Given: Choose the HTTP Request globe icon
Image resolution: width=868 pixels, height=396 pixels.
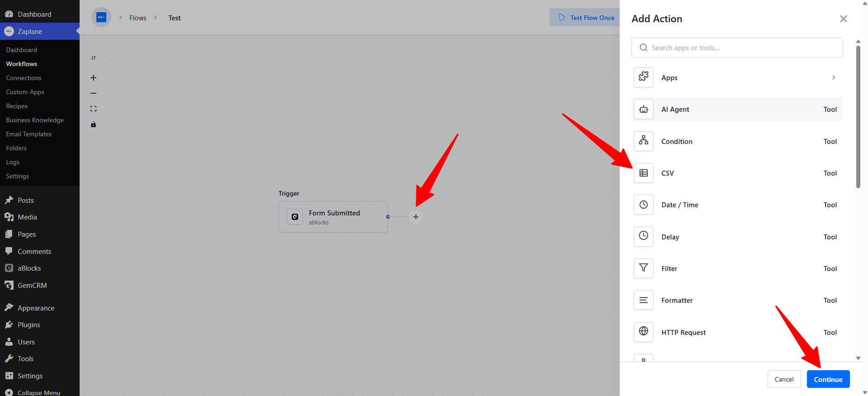Looking at the screenshot, I should tap(643, 332).
